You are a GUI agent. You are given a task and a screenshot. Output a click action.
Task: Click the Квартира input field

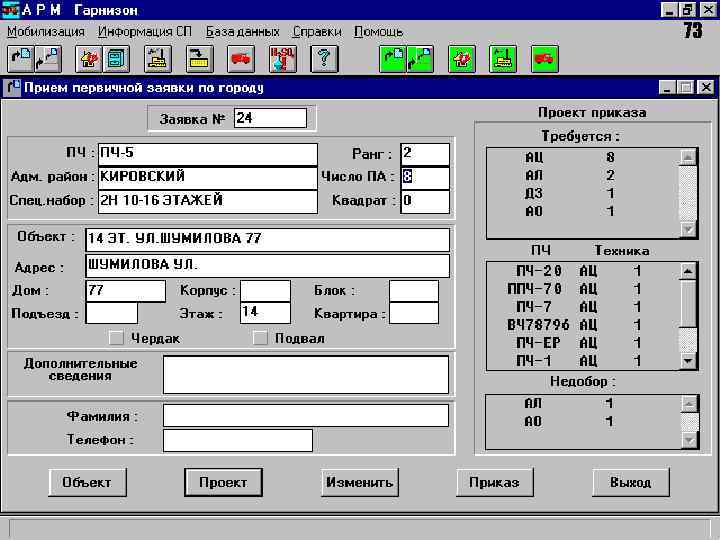[x=414, y=313]
